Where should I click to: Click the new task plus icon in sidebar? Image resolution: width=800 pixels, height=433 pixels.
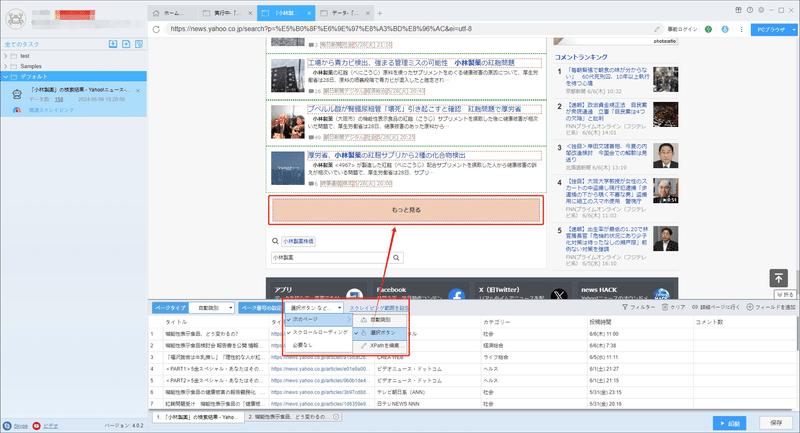(x=126, y=44)
